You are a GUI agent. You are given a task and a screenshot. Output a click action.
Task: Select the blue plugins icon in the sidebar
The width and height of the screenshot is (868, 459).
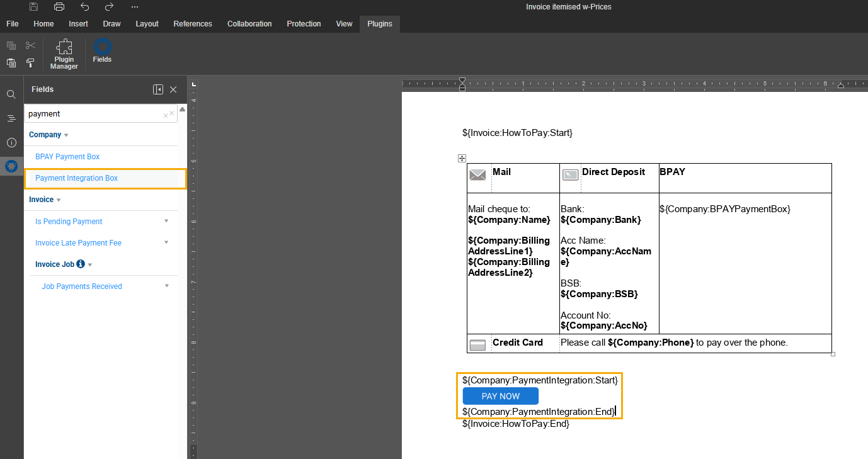11,166
